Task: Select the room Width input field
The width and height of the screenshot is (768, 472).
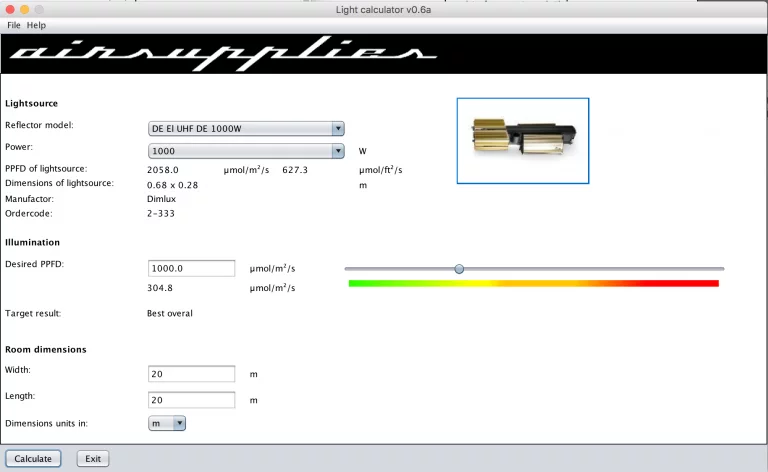Action: [x=191, y=374]
